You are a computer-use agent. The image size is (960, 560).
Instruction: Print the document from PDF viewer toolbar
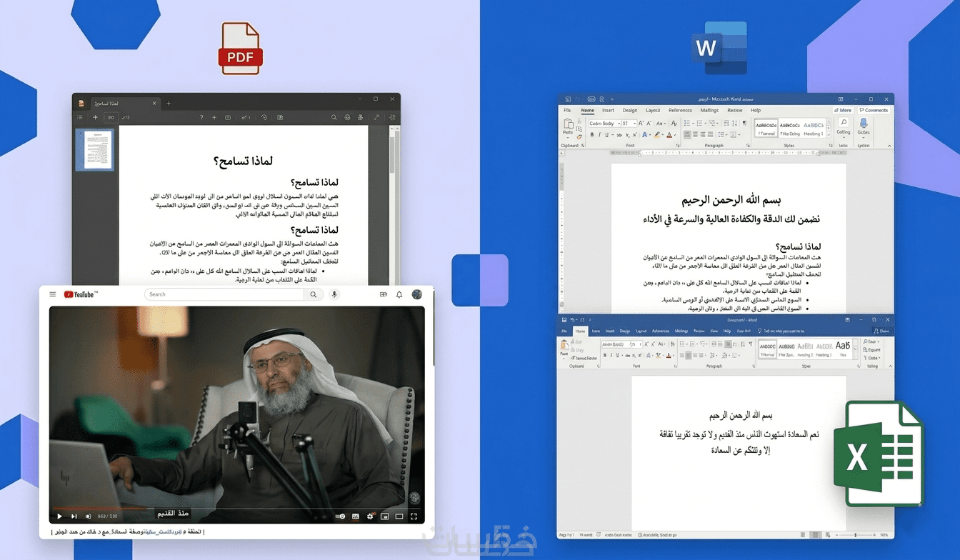(x=347, y=117)
